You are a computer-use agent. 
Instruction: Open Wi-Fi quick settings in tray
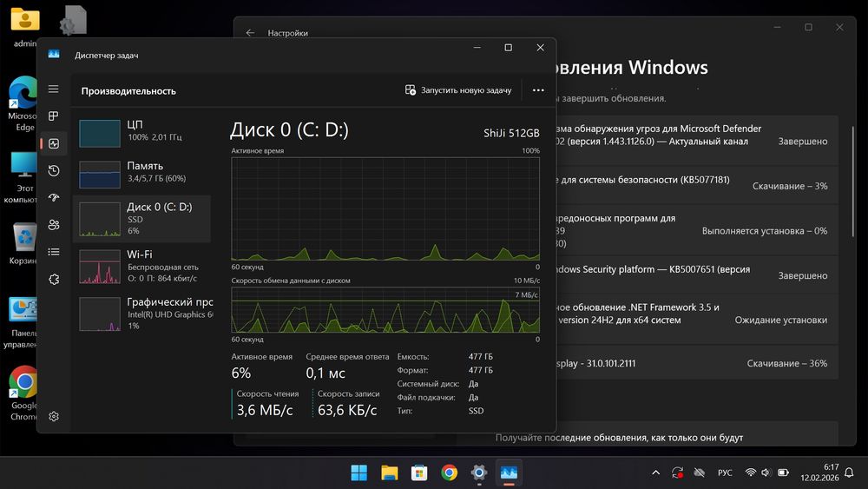750,473
